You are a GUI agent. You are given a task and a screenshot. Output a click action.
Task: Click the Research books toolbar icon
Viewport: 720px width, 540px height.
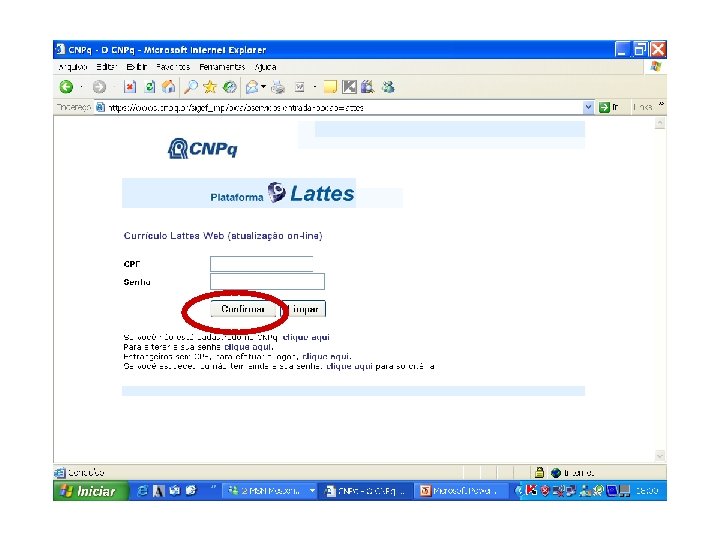(x=368, y=87)
